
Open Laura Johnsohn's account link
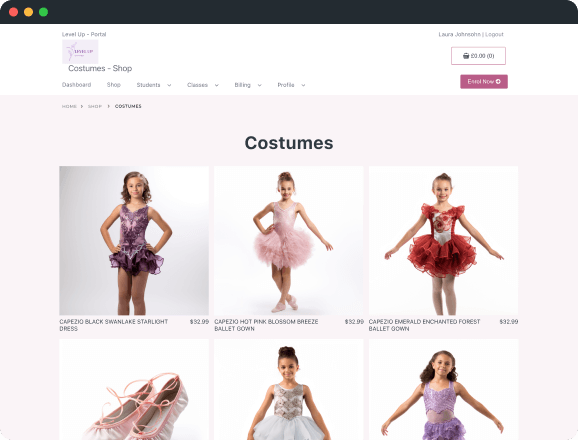(x=459, y=34)
